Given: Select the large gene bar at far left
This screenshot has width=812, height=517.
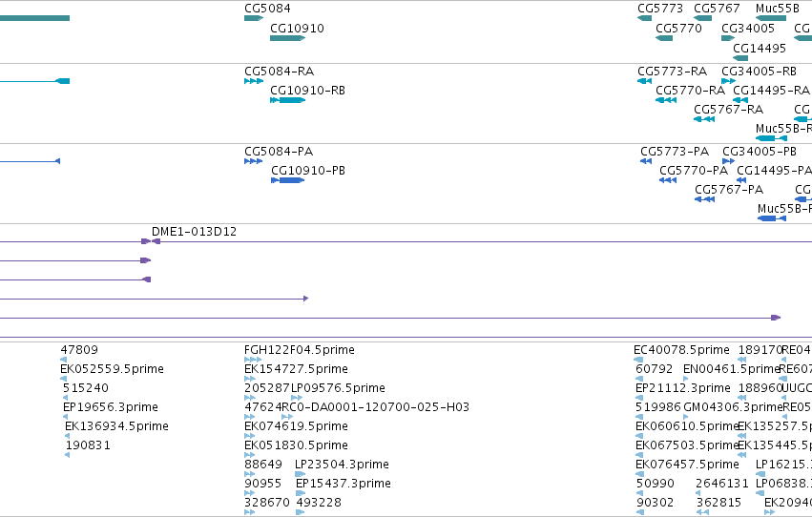Looking at the screenshot, I should click(34, 18).
